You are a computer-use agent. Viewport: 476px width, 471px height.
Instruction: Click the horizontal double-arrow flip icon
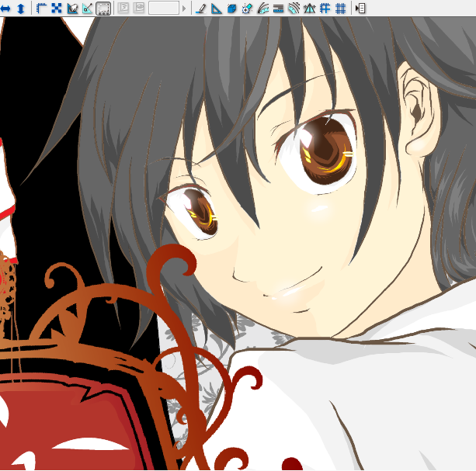(5, 9)
